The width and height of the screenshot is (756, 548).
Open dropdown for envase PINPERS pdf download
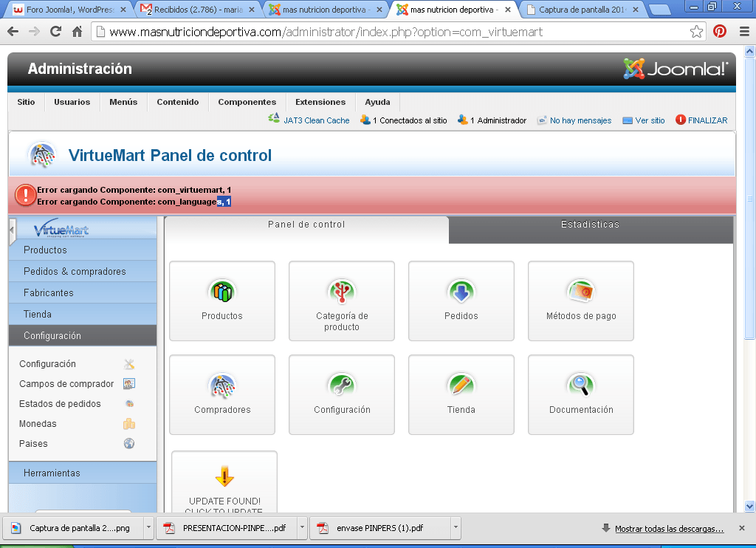pyautogui.click(x=456, y=528)
